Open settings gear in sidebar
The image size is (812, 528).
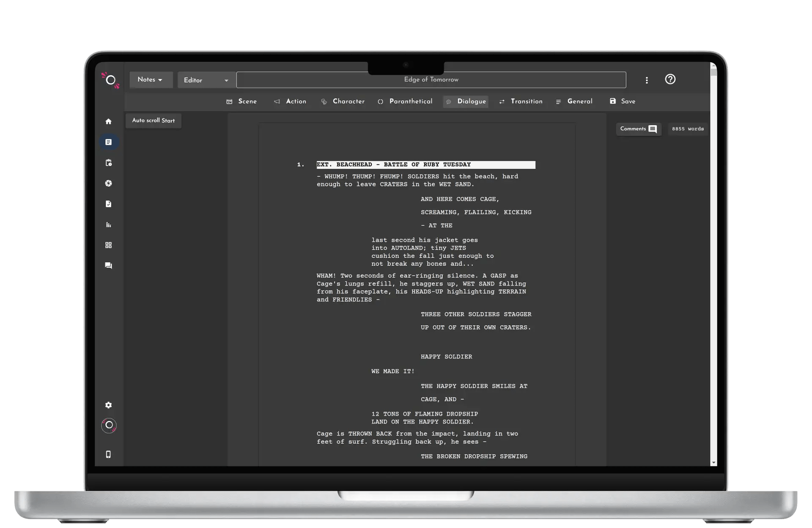click(x=108, y=405)
